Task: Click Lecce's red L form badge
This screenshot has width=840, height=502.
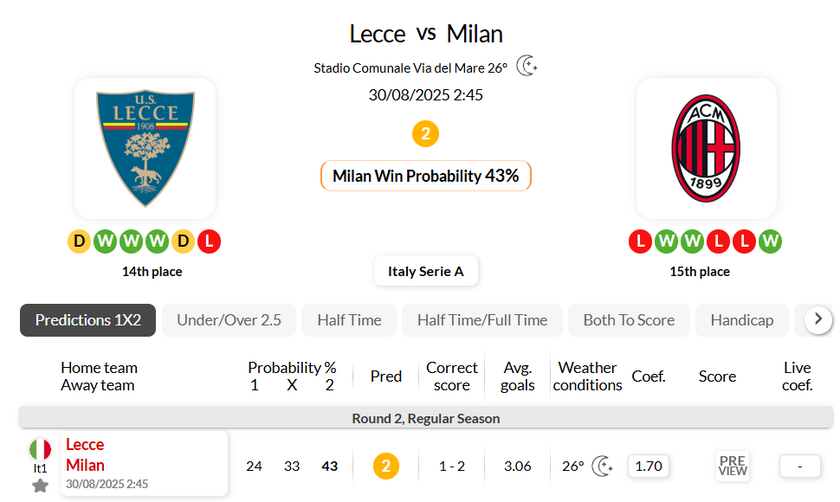Action: tap(209, 241)
